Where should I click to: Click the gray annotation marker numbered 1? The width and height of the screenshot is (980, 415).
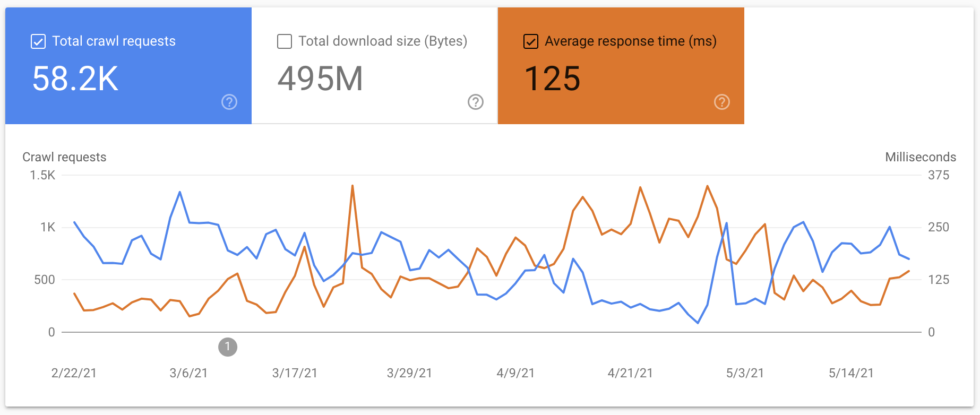(228, 347)
